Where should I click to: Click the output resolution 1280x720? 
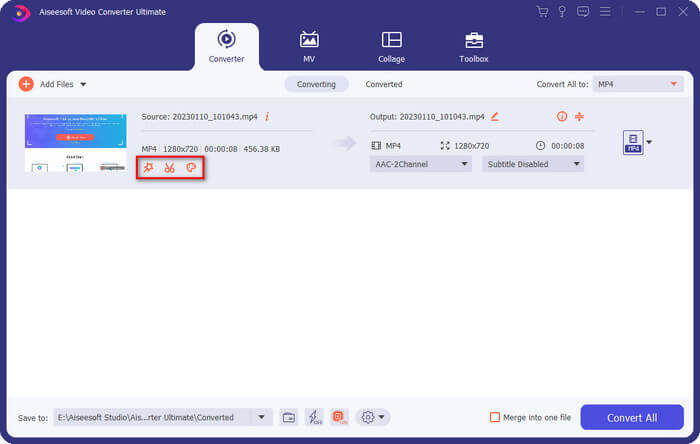[471, 146]
